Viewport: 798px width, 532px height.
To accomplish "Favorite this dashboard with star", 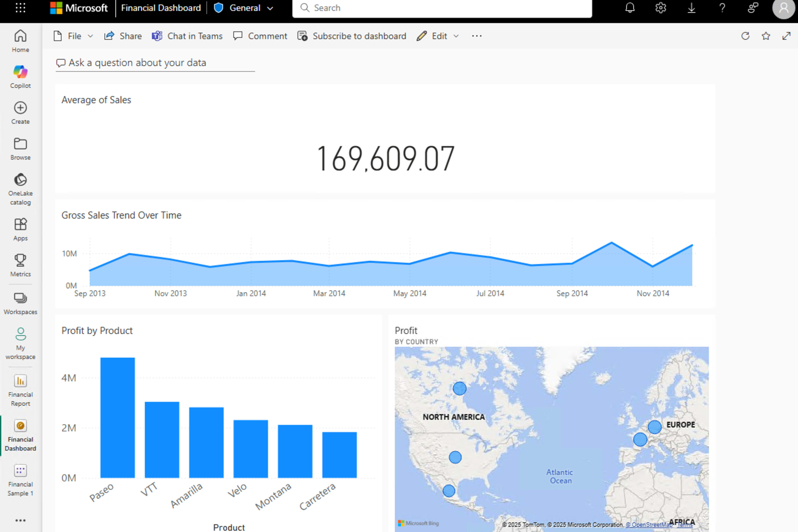I will (766, 36).
